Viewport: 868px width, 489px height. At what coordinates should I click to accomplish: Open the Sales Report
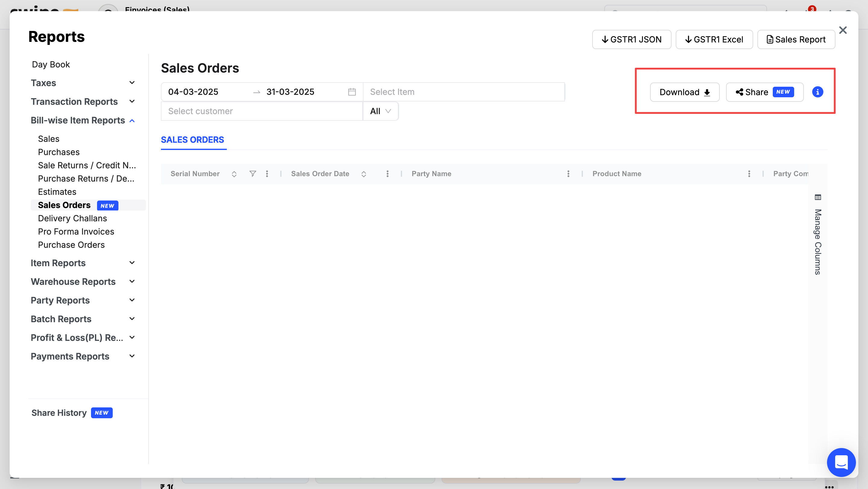[796, 39]
